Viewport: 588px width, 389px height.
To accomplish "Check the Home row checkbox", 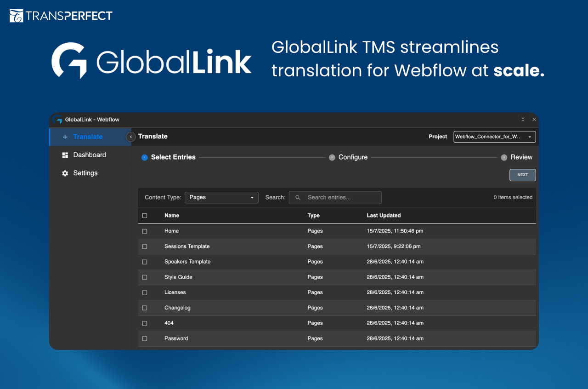I will point(145,231).
